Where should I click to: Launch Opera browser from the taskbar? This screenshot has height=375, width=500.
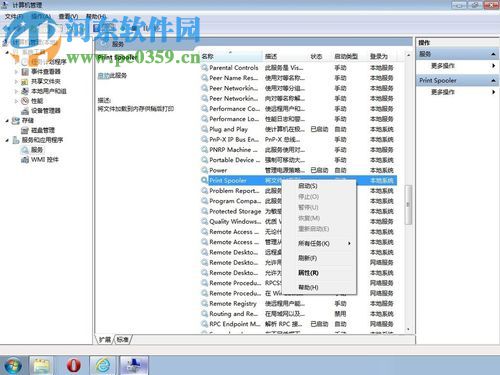click(x=73, y=365)
